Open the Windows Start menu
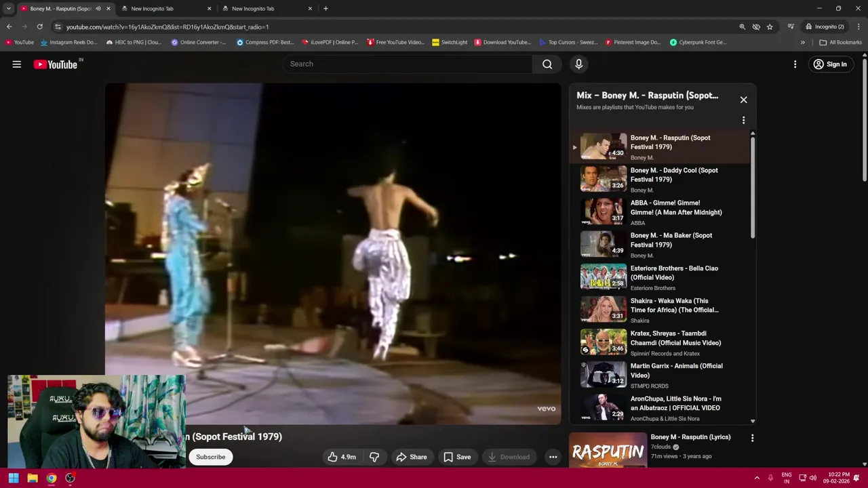The width and height of the screenshot is (868, 488). click(x=13, y=478)
